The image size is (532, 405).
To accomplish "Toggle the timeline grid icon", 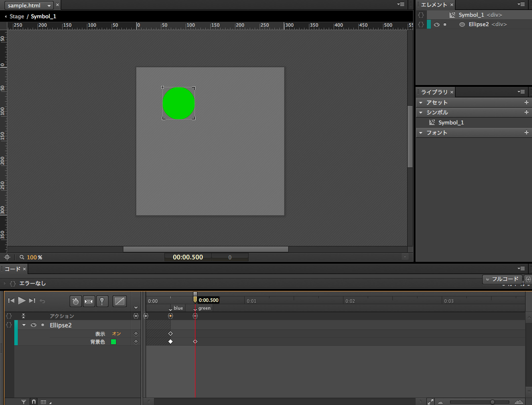I will point(43,402).
